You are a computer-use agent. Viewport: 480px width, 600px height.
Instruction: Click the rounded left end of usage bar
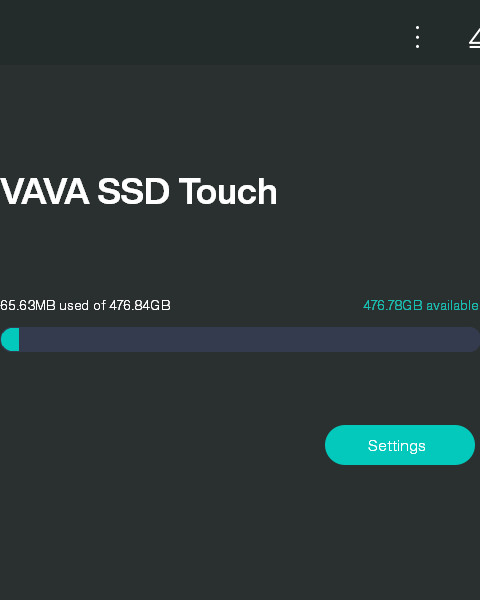pyautogui.click(x=6, y=339)
